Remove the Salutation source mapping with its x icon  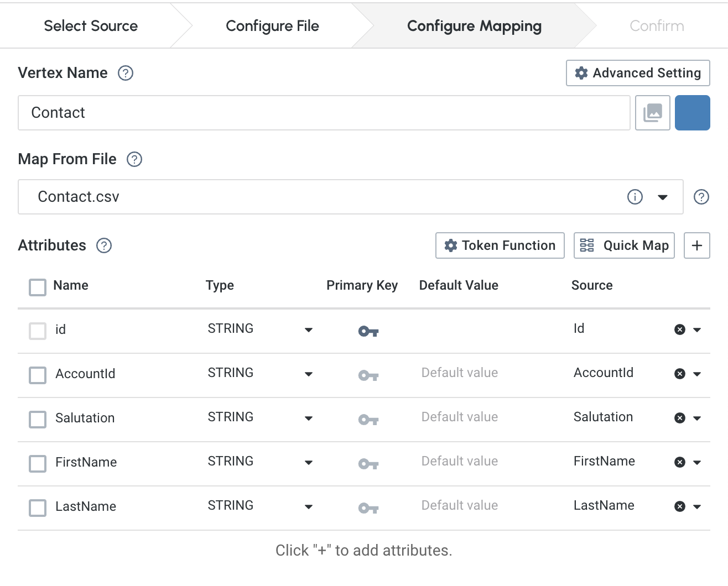680,418
